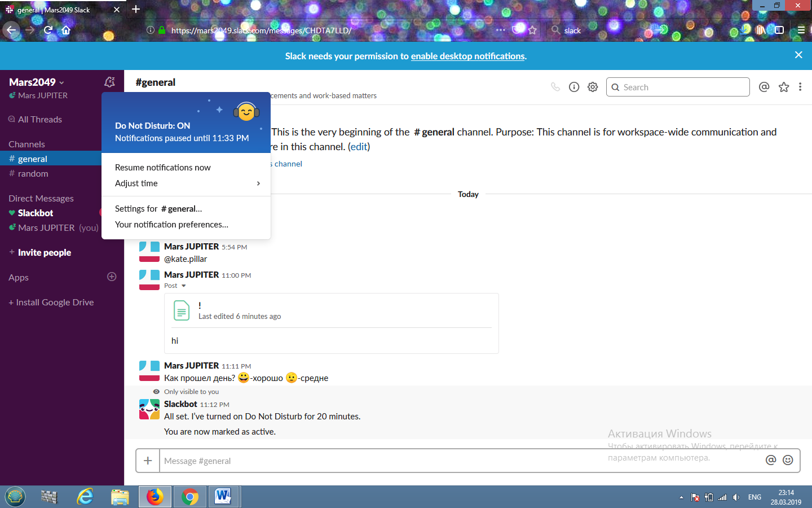Click Direct Messages heading
The height and width of the screenshot is (508, 812).
pyautogui.click(x=41, y=198)
